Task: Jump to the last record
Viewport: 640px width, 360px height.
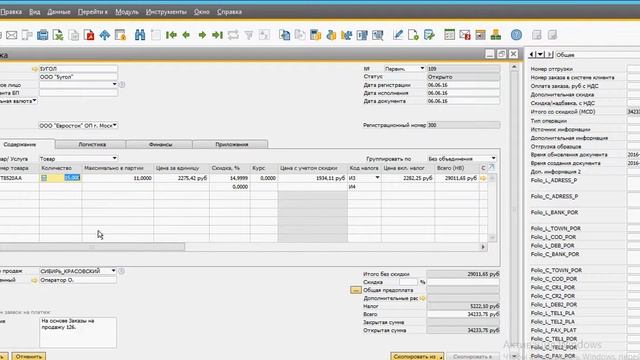Action: pyautogui.click(x=218, y=35)
